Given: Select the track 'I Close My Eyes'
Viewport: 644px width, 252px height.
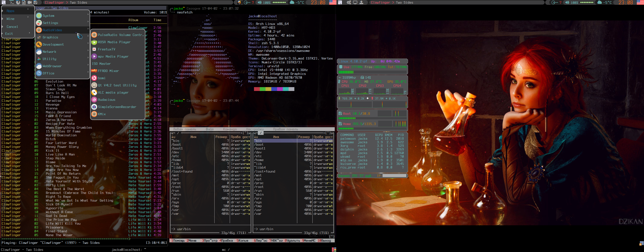Looking at the screenshot, I should [60, 97].
